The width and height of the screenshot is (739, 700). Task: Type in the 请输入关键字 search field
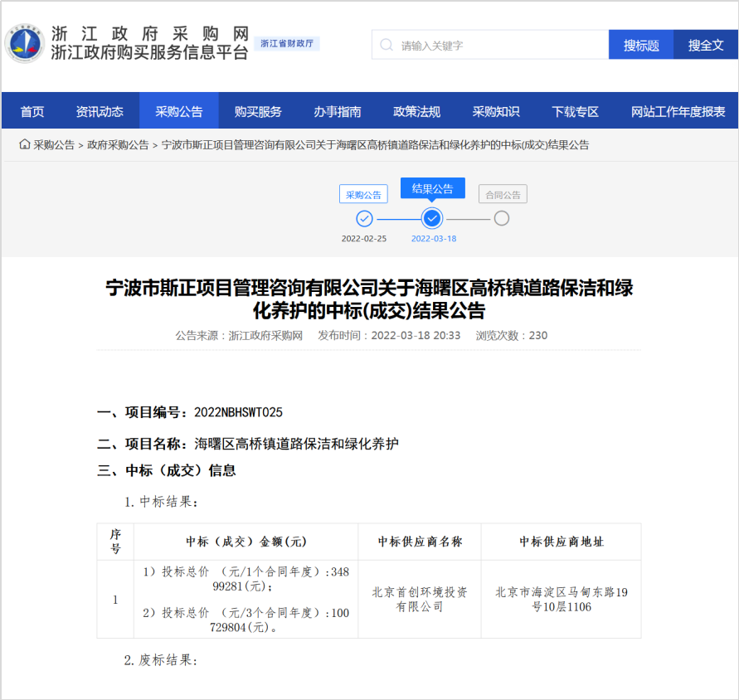tap(498, 45)
